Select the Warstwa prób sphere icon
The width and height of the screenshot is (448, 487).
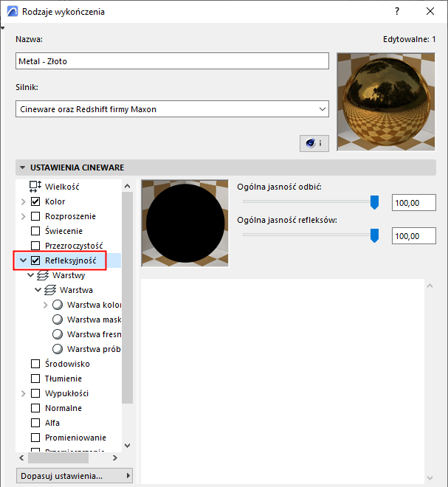58,349
